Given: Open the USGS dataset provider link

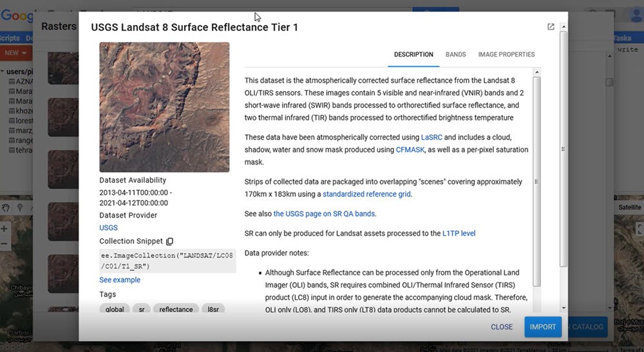Looking at the screenshot, I should [x=108, y=228].
